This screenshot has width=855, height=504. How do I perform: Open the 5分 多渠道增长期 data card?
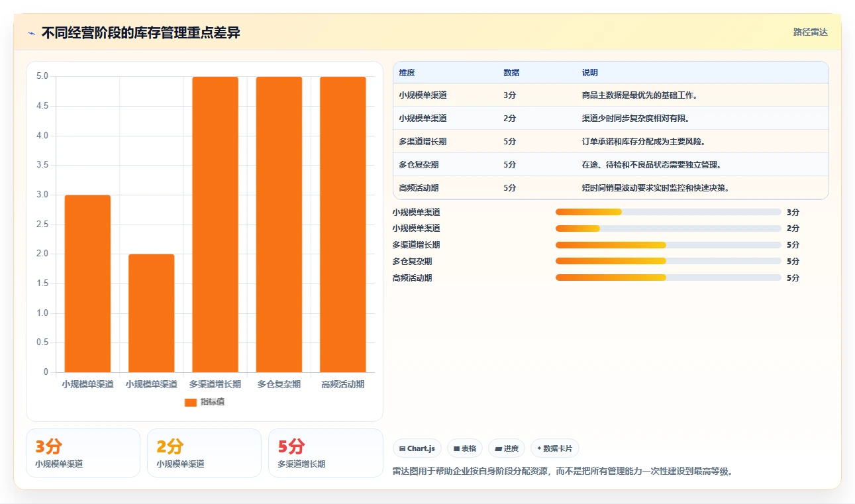tap(325, 453)
